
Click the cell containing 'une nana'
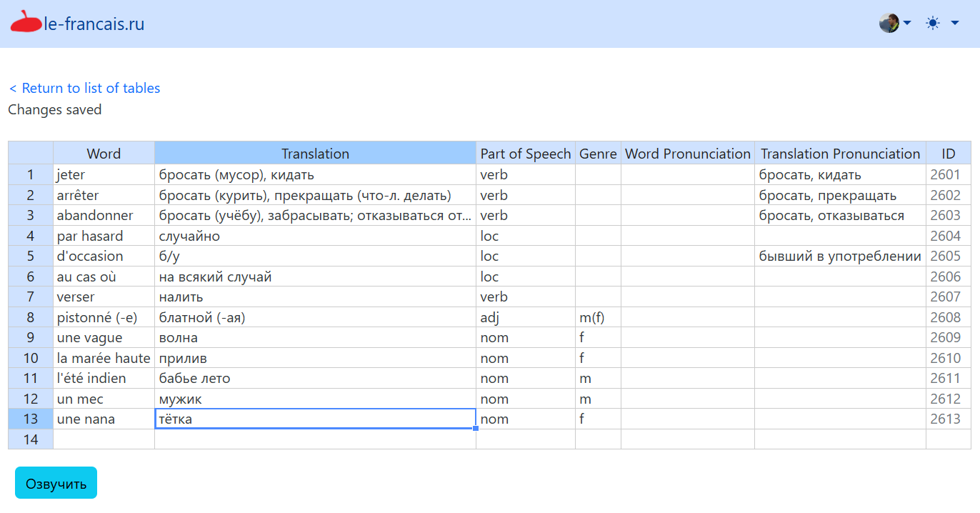pyautogui.click(x=104, y=419)
